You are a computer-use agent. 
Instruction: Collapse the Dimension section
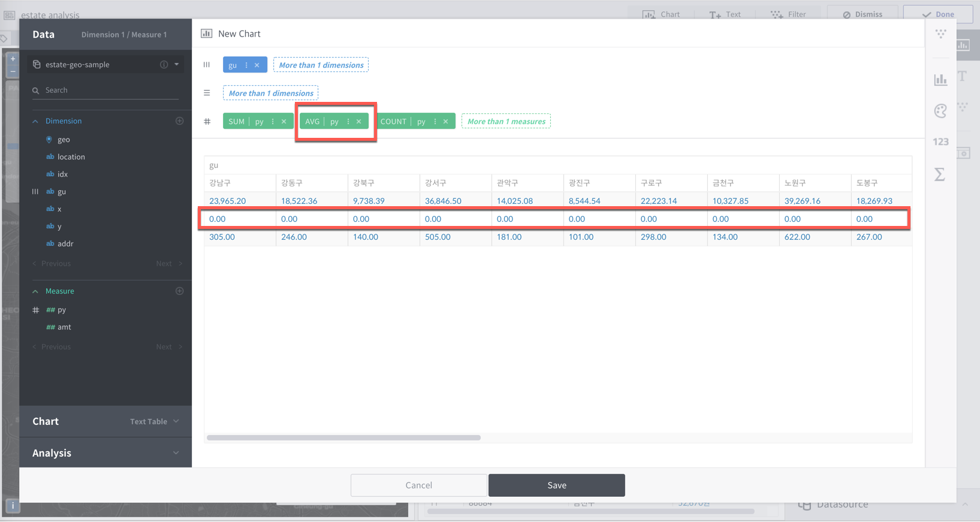pyautogui.click(x=35, y=121)
